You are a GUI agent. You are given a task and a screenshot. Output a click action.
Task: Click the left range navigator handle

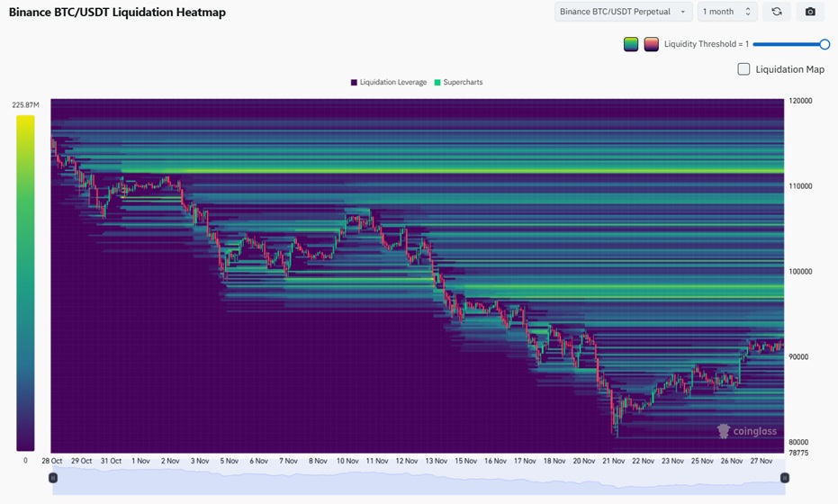point(53,478)
